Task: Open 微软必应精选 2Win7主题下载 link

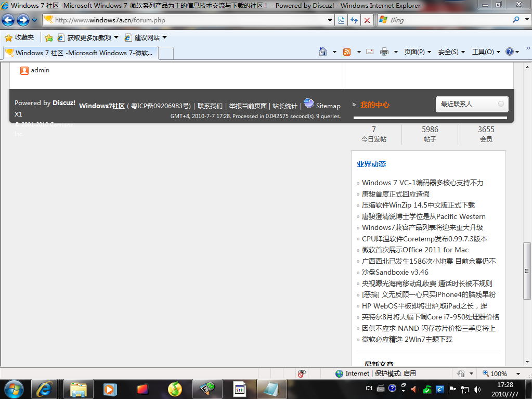Action: (407, 339)
